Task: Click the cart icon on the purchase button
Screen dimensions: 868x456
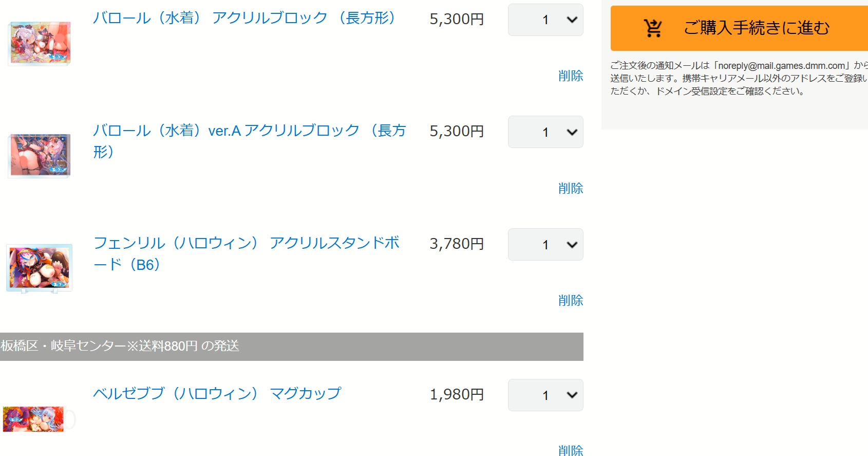Action: (x=653, y=28)
